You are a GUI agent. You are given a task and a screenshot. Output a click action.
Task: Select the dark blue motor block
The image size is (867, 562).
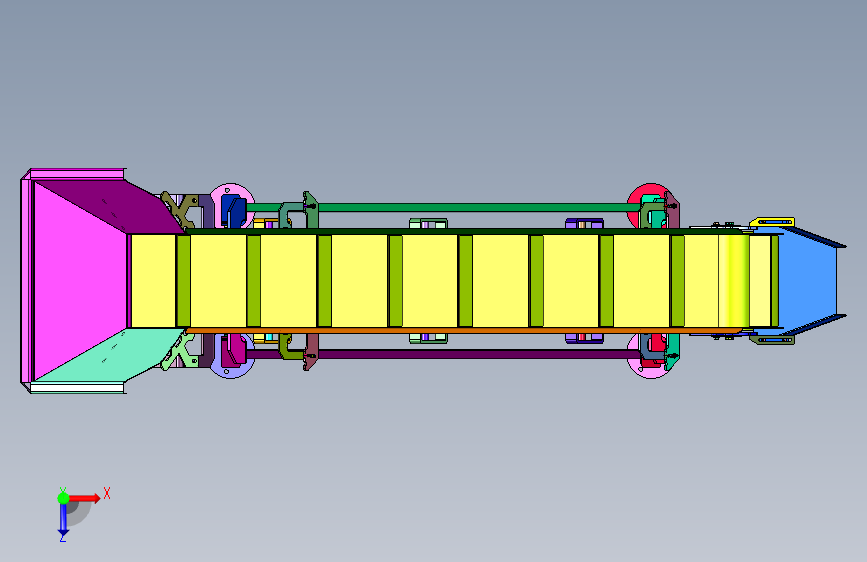pos(233,211)
